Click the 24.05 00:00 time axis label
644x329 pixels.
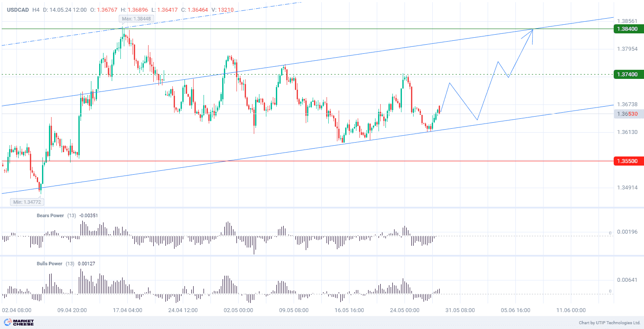[x=405, y=310]
